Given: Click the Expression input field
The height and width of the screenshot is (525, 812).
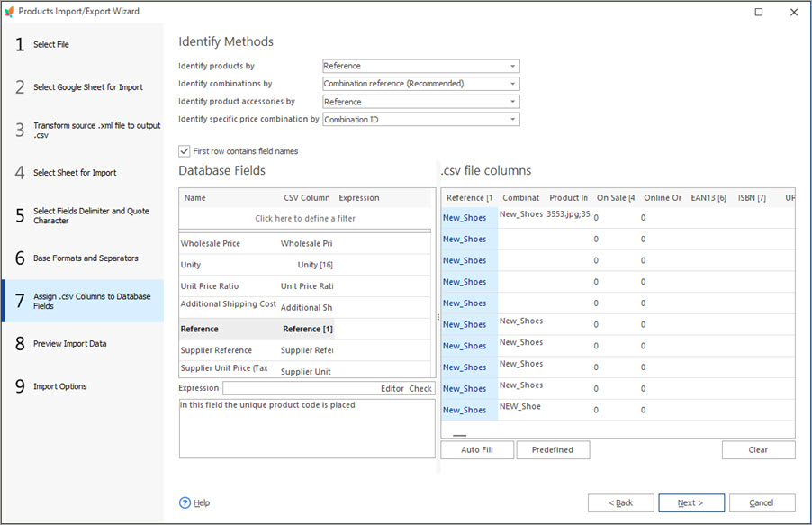Looking at the screenshot, I should [x=302, y=389].
